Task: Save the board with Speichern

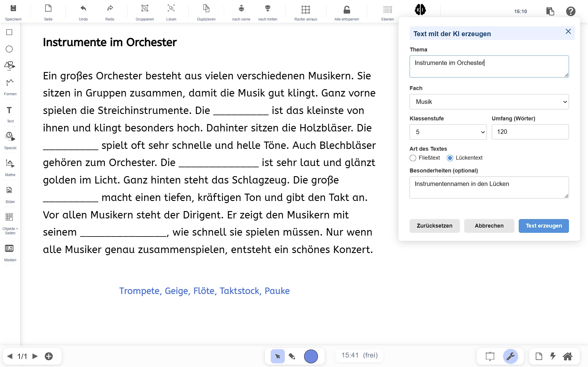Action: (13, 12)
